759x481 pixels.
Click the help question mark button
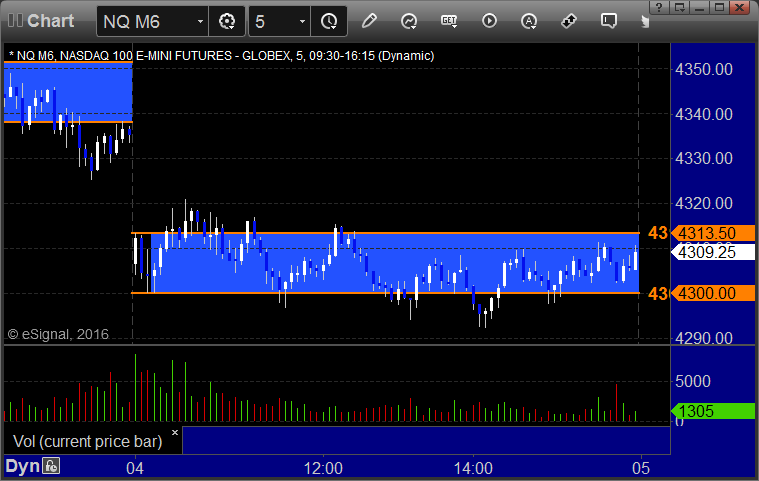click(658, 7)
